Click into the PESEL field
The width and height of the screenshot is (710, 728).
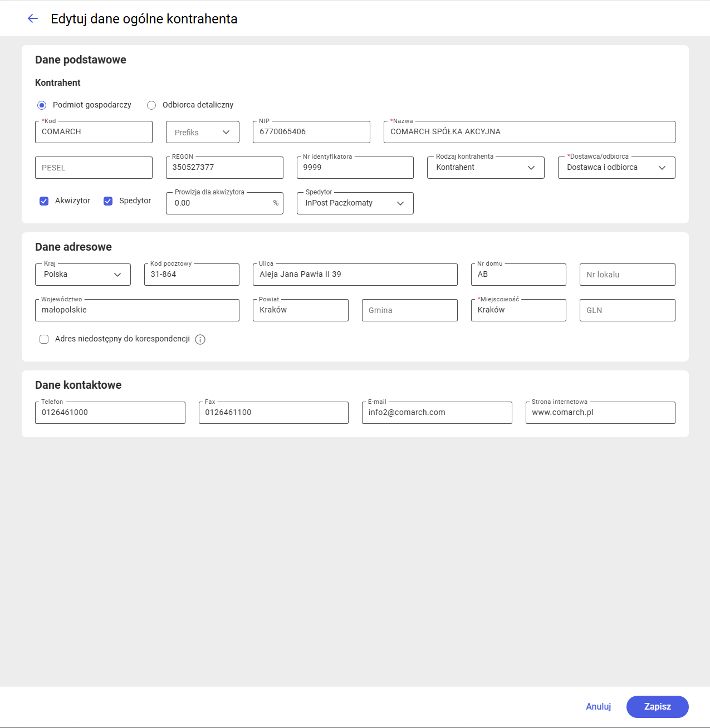pyautogui.click(x=94, y=168)
